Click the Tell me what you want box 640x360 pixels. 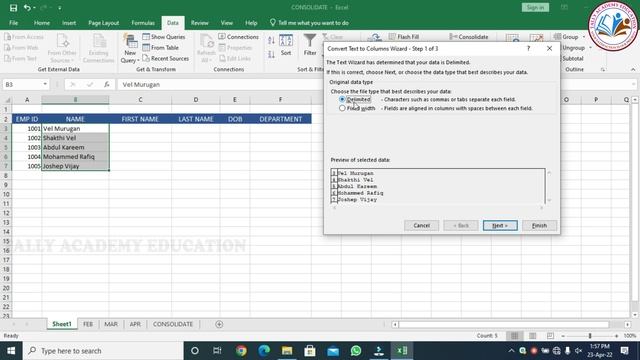point(309,23)
